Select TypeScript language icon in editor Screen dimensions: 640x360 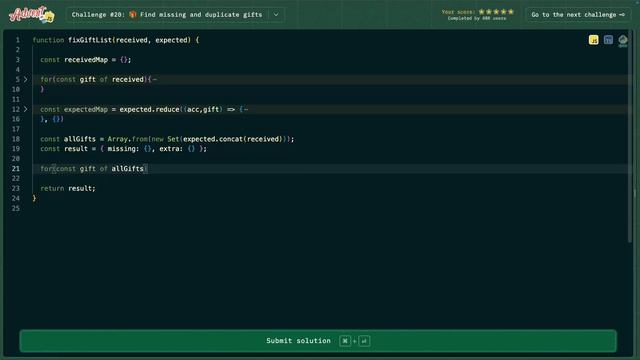click(x=608, y=40)
